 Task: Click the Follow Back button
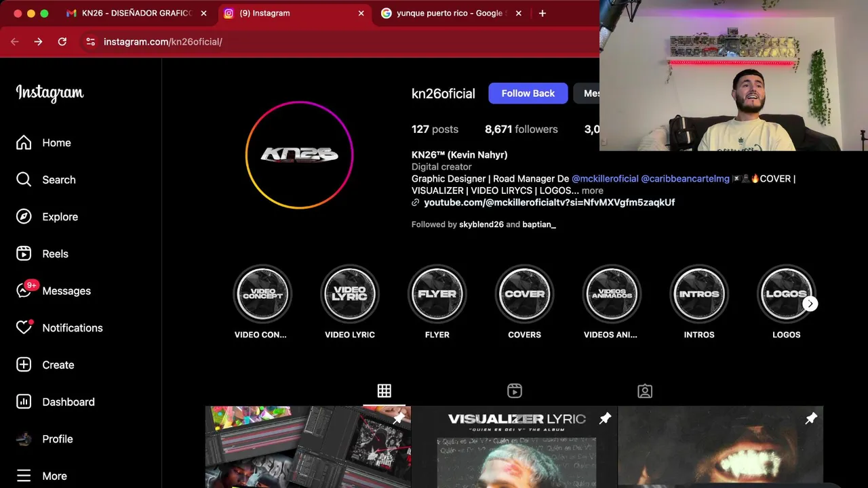pyautogui.click(x=528, y=94)
